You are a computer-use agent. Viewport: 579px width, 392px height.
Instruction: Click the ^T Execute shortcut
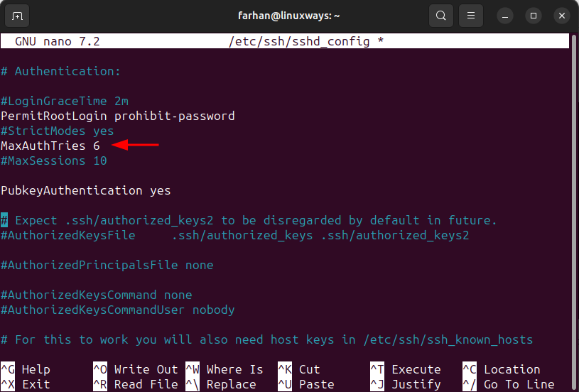click(406, 369)
